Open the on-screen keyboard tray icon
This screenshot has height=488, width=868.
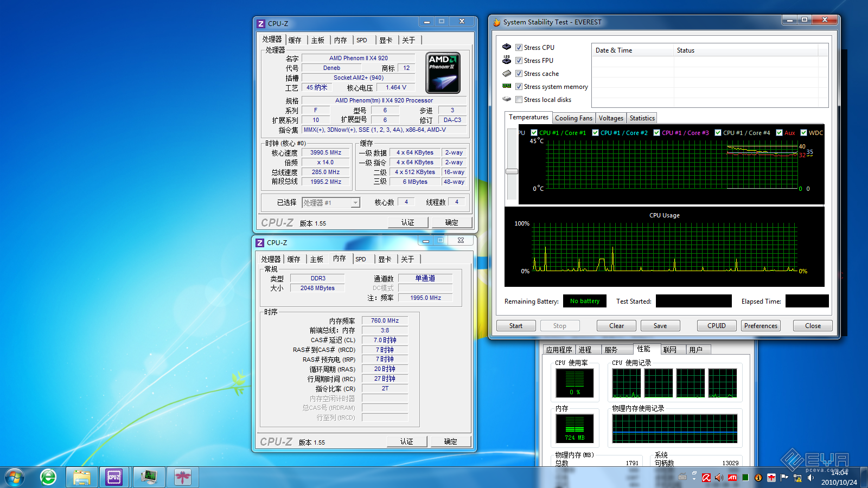tap(682, 477)
